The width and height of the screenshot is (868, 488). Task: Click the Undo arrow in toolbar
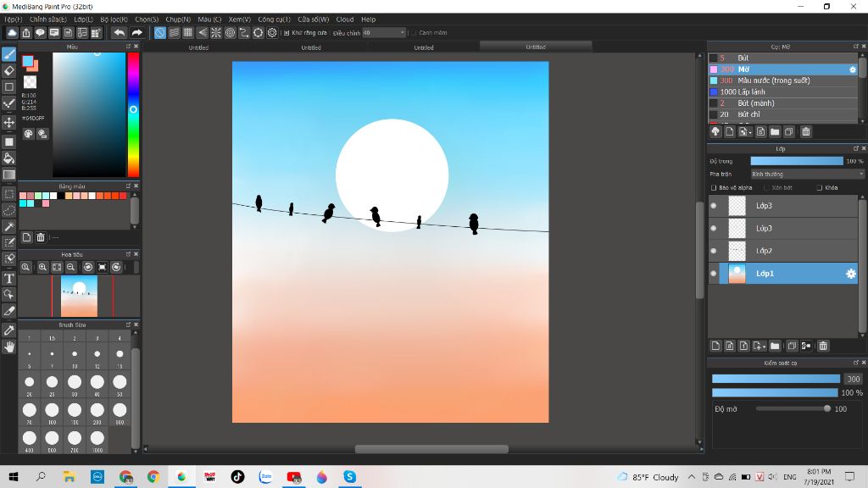(119, 33)
